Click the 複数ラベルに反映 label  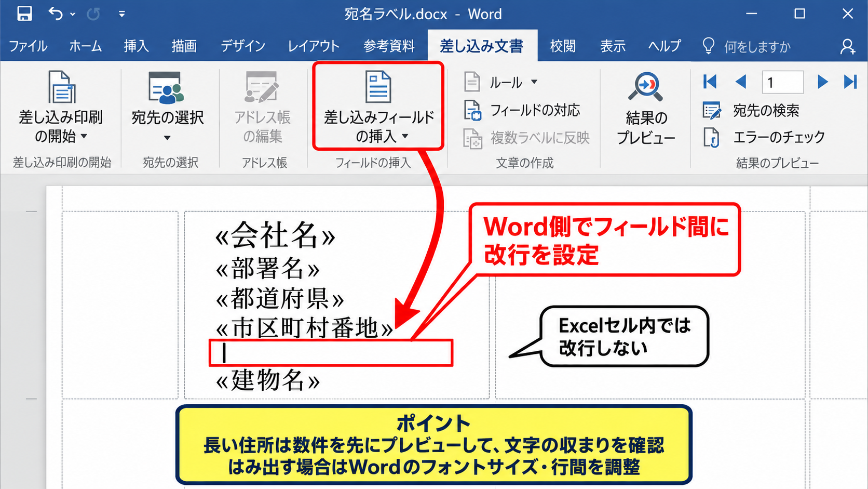[540, 138]
